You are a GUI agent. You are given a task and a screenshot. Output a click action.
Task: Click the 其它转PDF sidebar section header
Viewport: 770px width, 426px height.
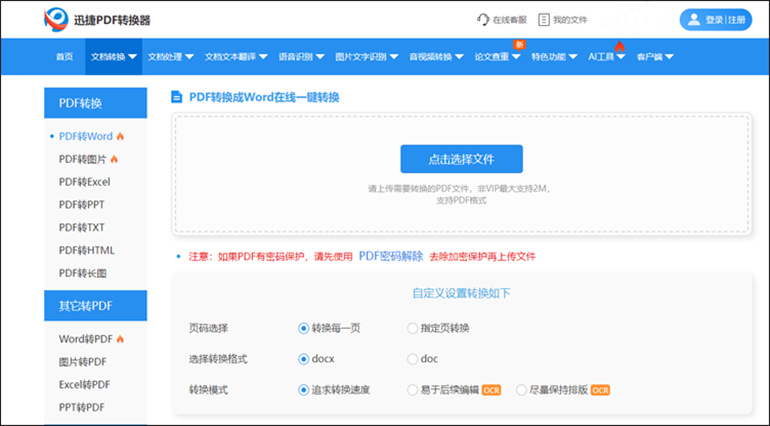coord(95,306)
